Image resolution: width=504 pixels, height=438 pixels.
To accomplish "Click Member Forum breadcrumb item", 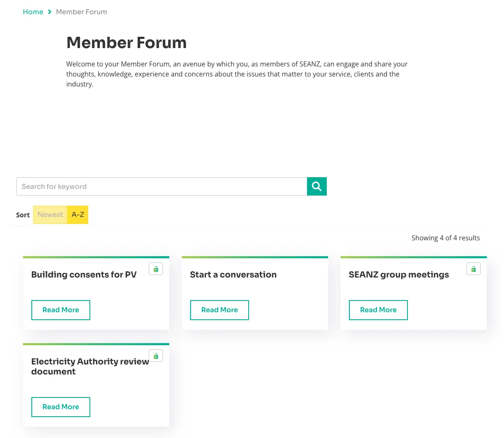I will (81, 12).
